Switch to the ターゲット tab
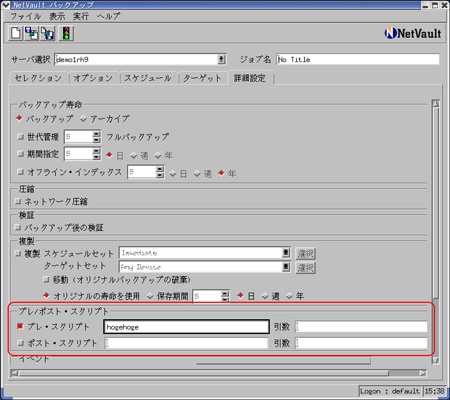 (x=202, y=78)
